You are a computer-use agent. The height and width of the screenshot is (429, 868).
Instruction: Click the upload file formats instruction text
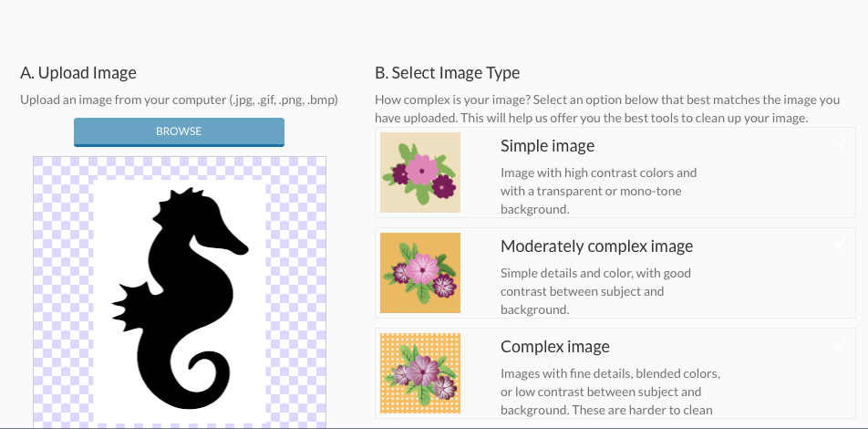tap(179, 99)
